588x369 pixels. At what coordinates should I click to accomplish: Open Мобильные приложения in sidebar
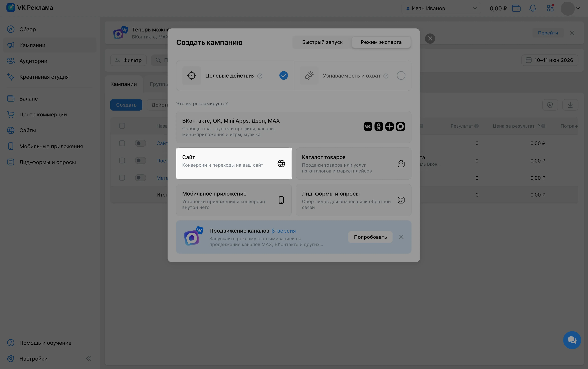click(x=50, y=146)
